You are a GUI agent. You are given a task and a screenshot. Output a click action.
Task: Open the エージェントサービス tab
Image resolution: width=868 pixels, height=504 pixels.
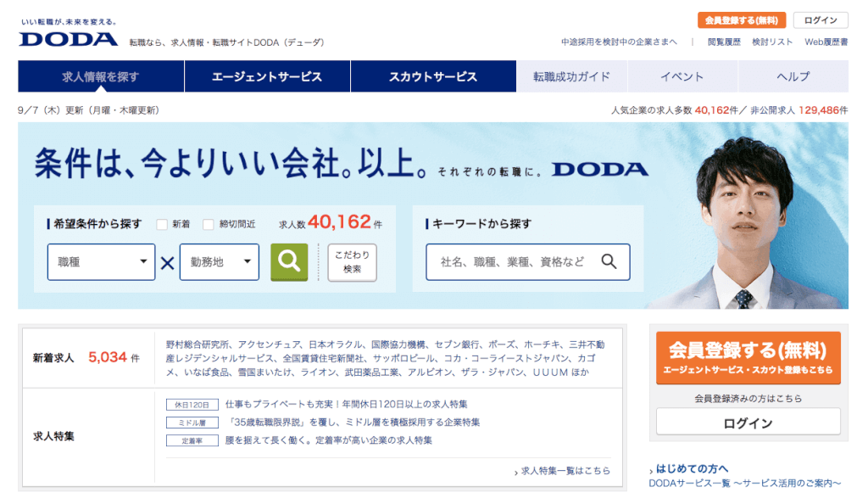pyautogui.click(x=267, y=76)
